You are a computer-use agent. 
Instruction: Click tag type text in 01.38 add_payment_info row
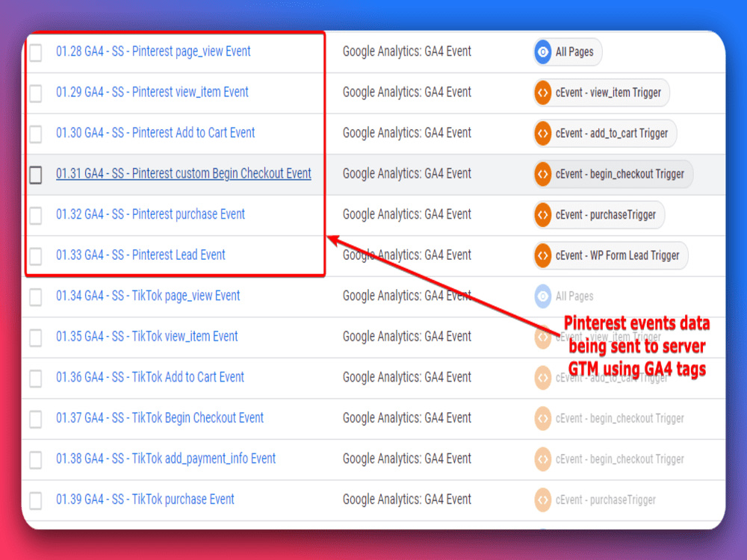[407, 458]
